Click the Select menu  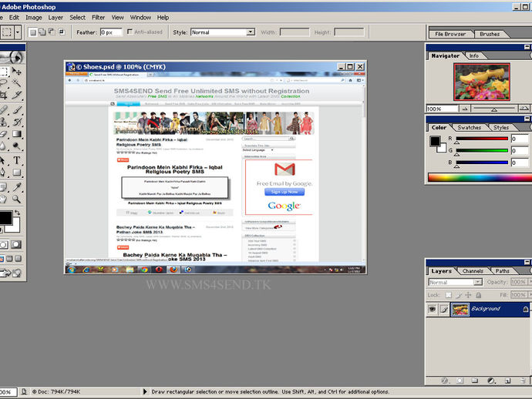(77, 17)
